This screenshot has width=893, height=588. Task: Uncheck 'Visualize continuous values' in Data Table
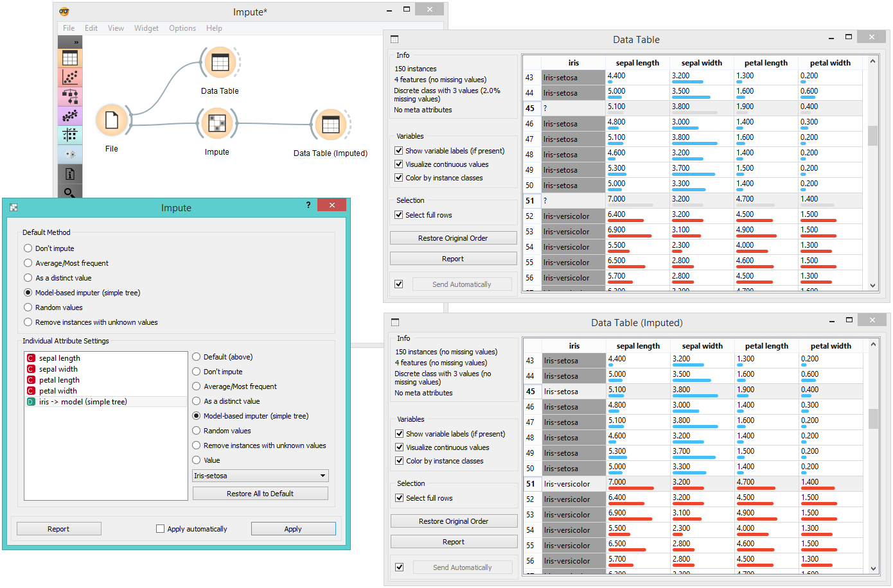(399, 164)
